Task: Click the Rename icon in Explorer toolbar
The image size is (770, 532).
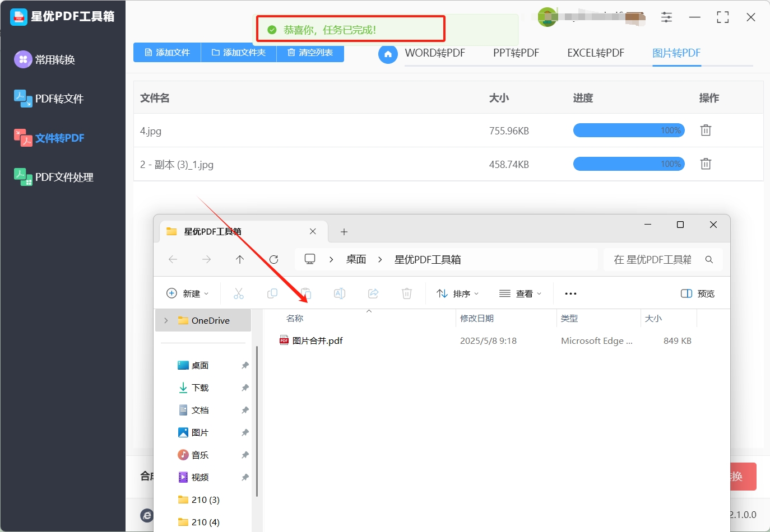Action: tap(340, 293)
